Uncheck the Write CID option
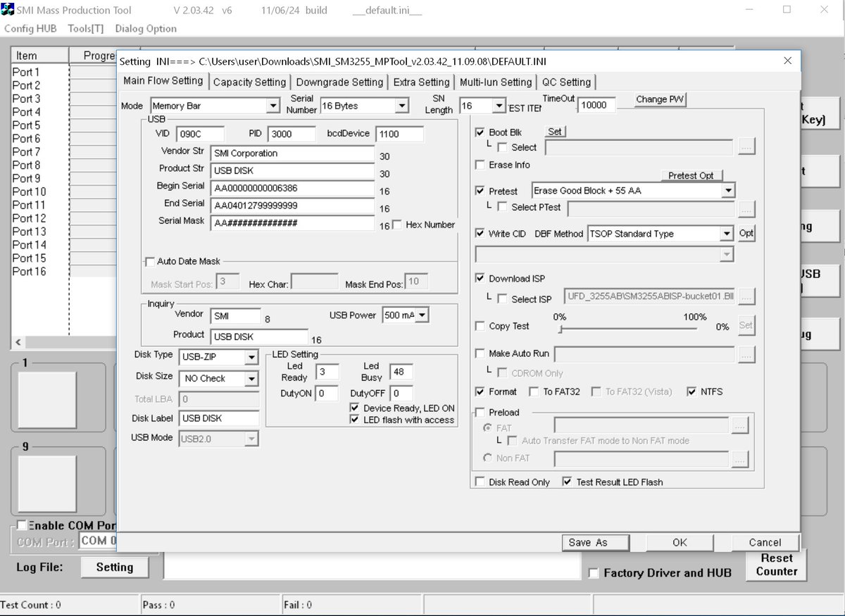The height and width of the screenshot is (616, 845). pyautogui.click(x=480, y=234)
